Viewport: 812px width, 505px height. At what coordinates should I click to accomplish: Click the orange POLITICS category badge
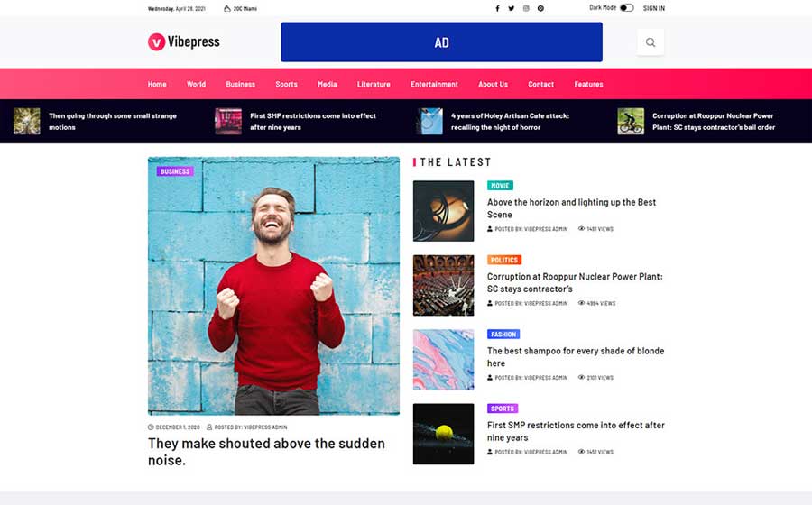504,260
